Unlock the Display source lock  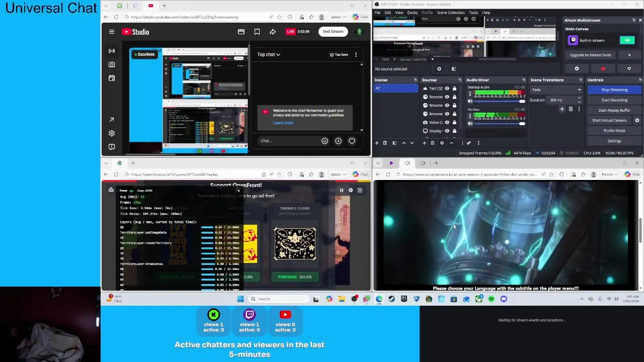[454, 131]
